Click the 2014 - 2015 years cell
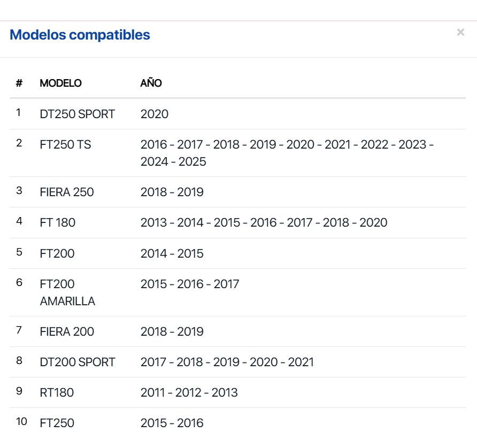 (x=172, y=253)
